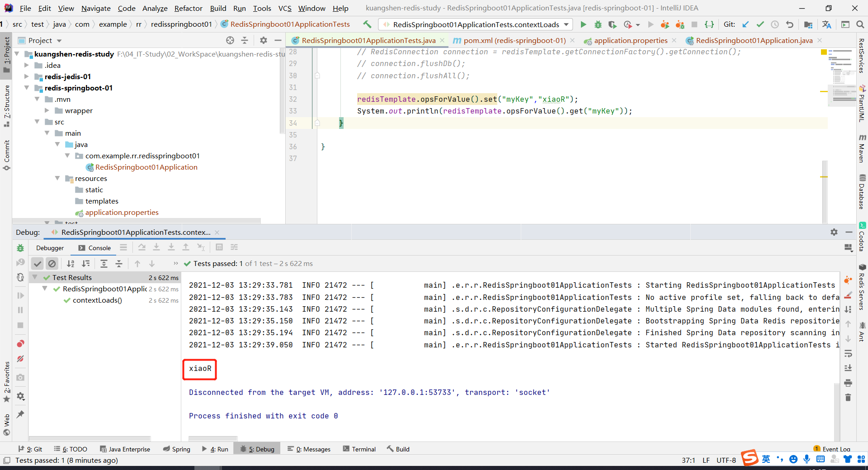Click the JRebel debug icon in the toolbar
Image resolution: width=868 pixels, height=470 pixels.
tap(679, 24)
